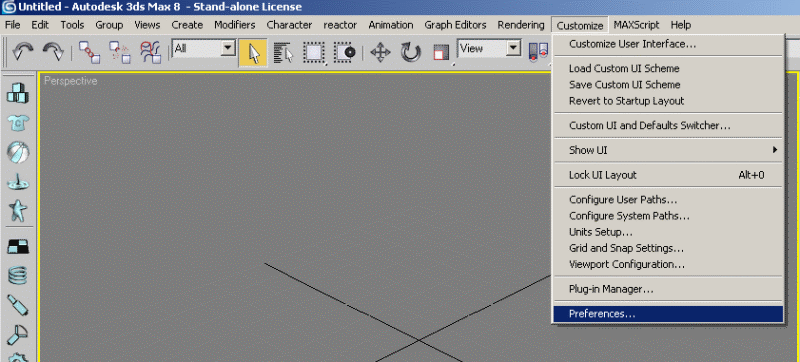
Task: Create a reactor Deforming Mesh Collection (star figure)
Action: [18, 210]
